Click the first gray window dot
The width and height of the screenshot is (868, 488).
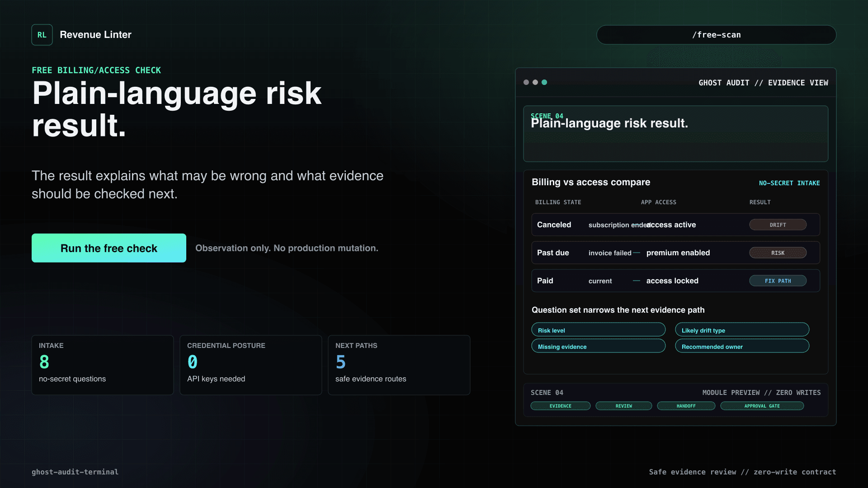pos(526,82)
